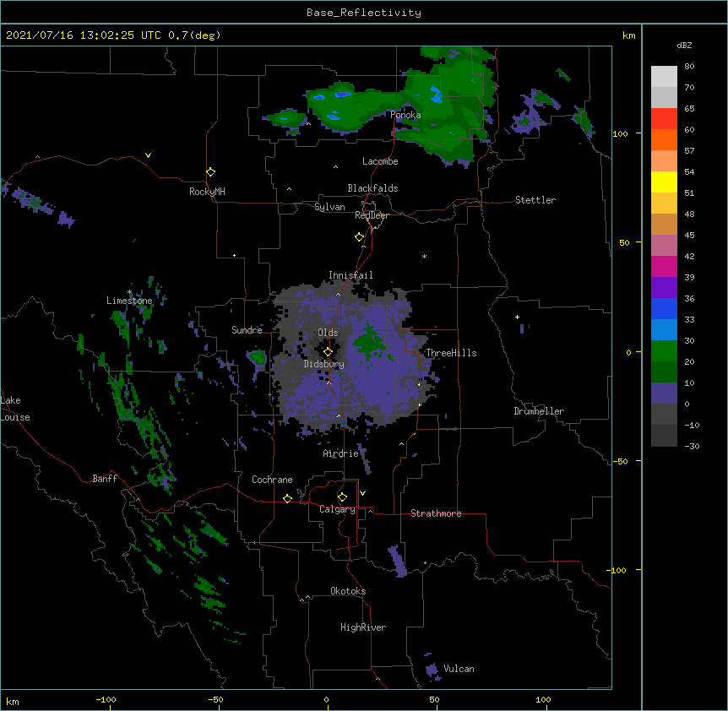Click the Cochrane town label
This screenshot has height=711, width=728.
point(272,480)
